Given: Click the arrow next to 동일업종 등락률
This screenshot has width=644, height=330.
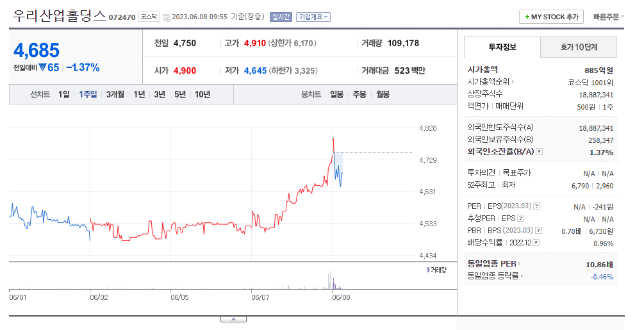Looking at the screenshot, I should coord(522,276).
